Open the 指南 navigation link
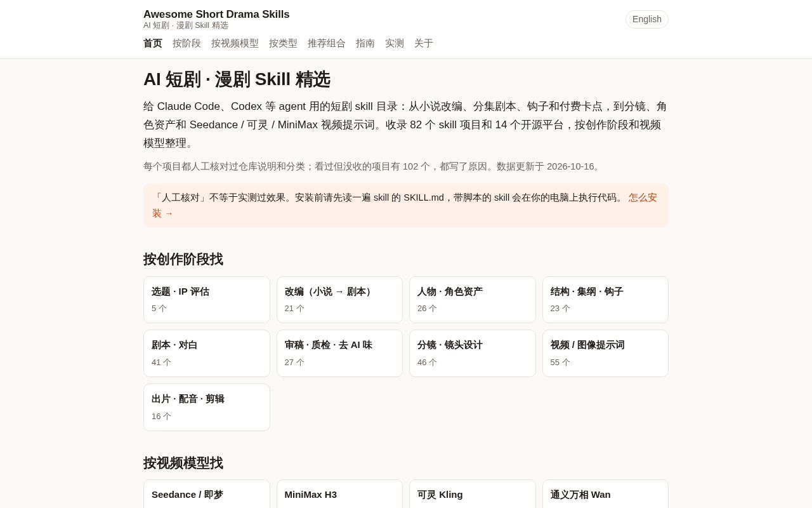Image resolution: width=812 pixels, height=508 pixels. [x=365, y=43]
